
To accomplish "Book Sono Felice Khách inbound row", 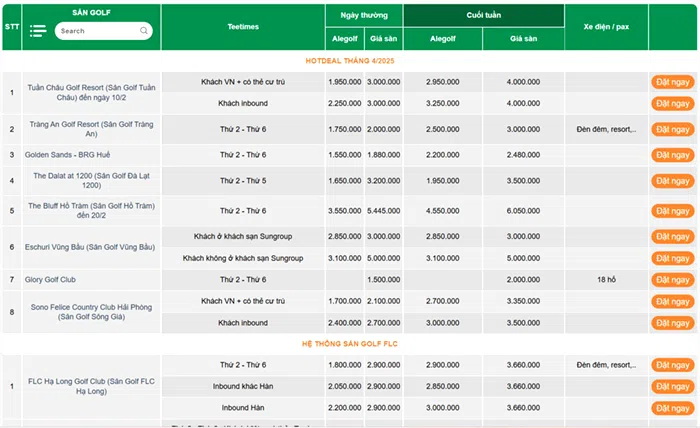I will click(672, 323).
